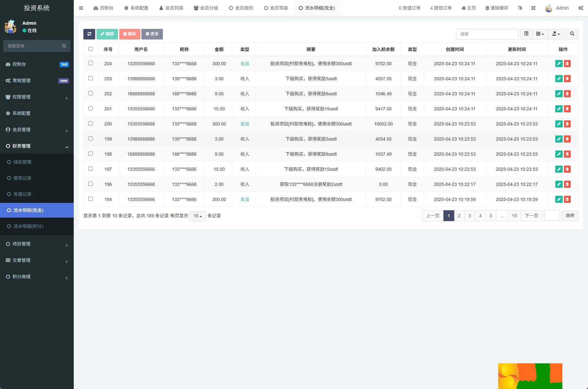Image resolution: width=588 pixels, height=389 pixels.
Task: Click the 下一页 pagination button
Action: pos(531,216)
